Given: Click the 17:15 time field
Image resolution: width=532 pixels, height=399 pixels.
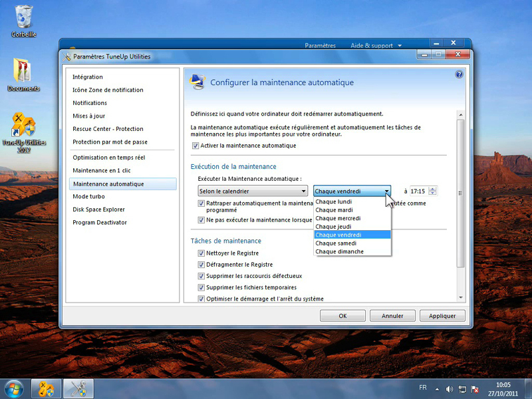Looking at the screenshot, I should [419, 191].
